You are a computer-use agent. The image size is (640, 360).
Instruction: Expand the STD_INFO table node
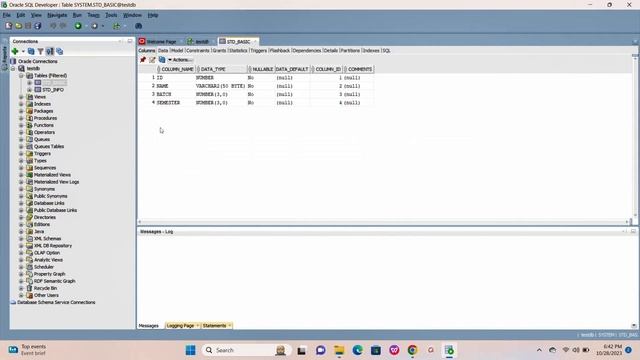coord(29,90)
